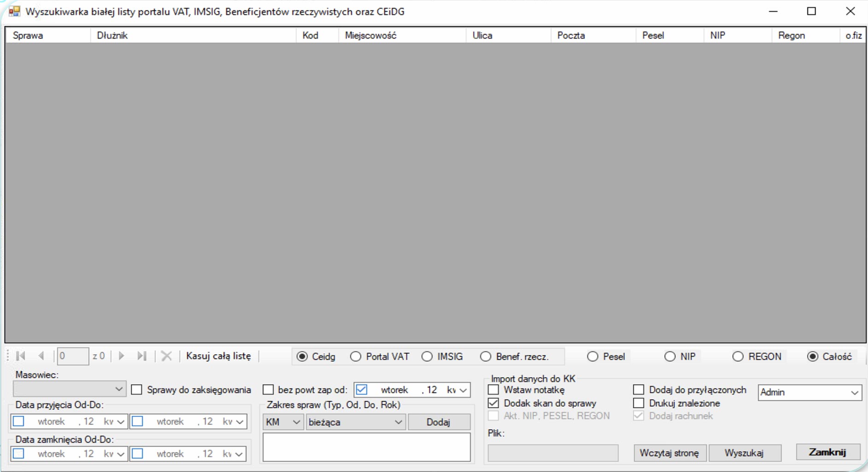Select the NIP radio button
Screen dimensions: 868x472
[x=670, y=357]
